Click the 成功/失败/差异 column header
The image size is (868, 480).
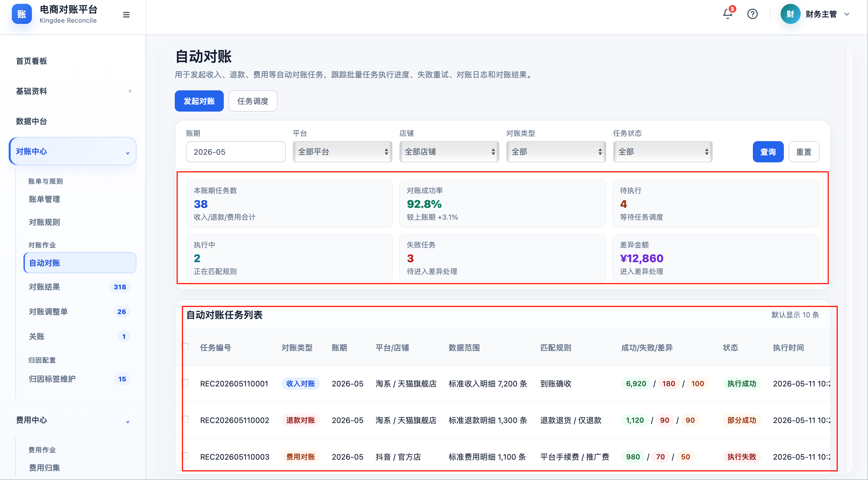pyautogui.click(x=647, y=348)
